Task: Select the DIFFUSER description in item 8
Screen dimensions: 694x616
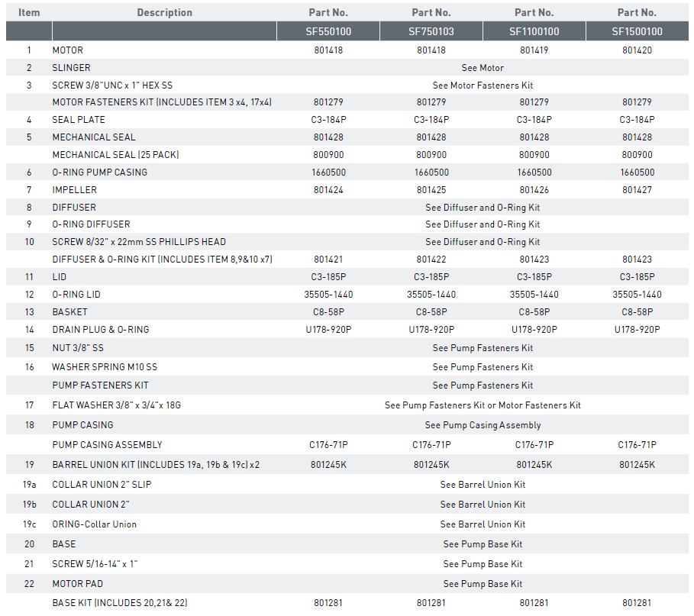Action: pos(74,207)
